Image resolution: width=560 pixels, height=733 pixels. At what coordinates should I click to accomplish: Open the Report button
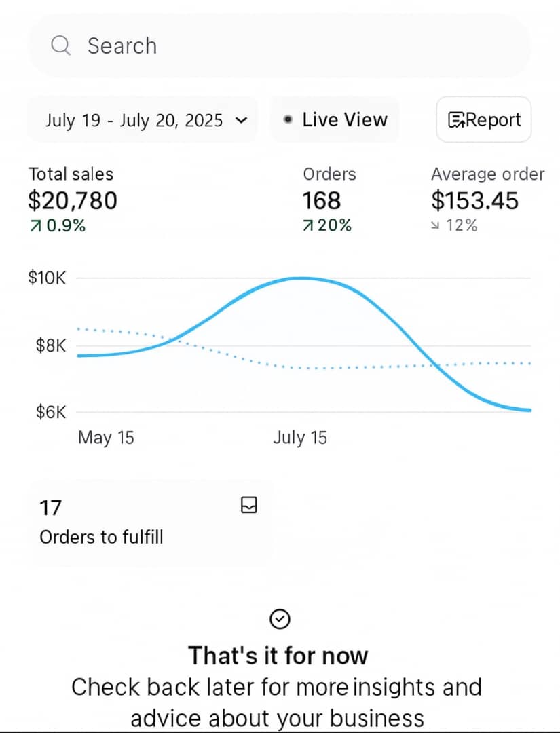[483, 120]
